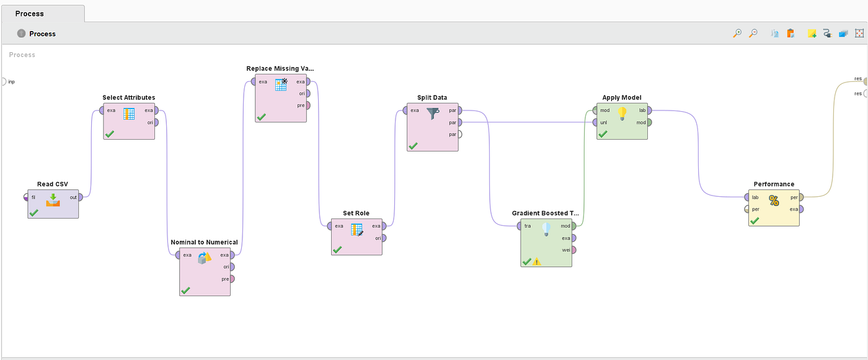Click the auto-fit process size icon
Image resolution: width=868 pixels, height=360 pixels.
tap(859, 34)
